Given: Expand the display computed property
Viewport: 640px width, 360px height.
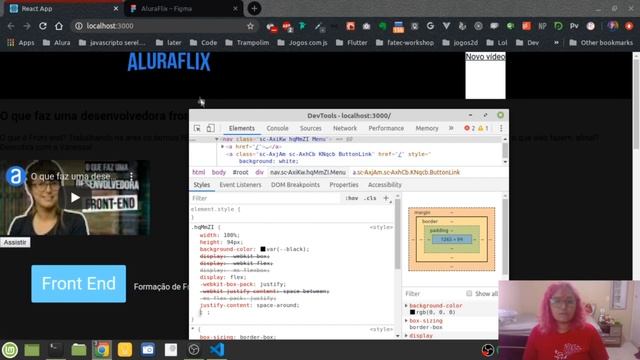Looking at the screenshot, I should pos(406,335).
